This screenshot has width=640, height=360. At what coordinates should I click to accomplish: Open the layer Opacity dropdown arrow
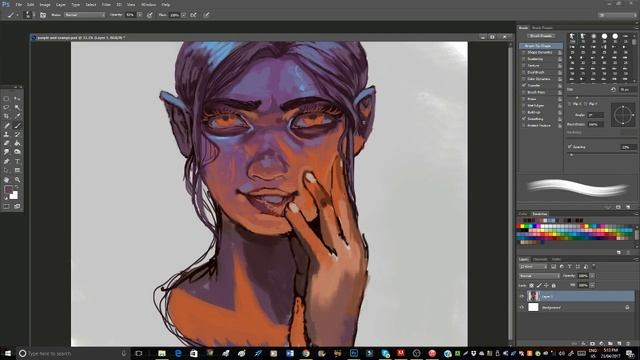point(592,276)
